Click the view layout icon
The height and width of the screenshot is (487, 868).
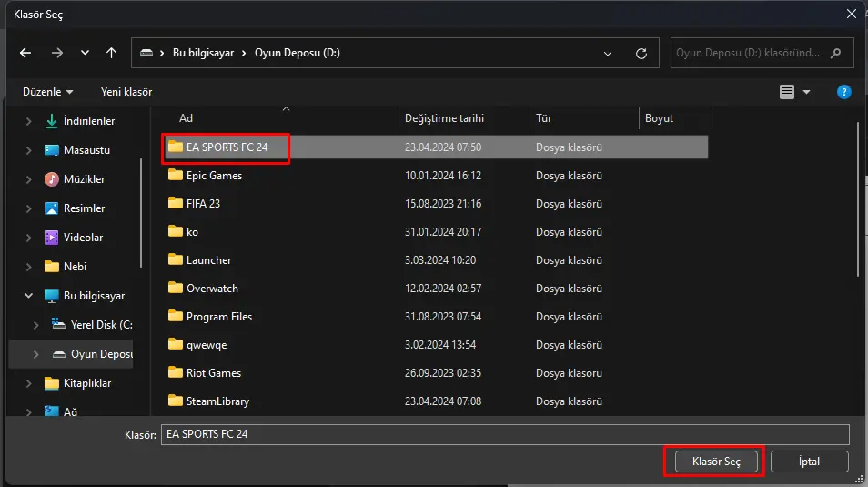[x=787, y=92]
